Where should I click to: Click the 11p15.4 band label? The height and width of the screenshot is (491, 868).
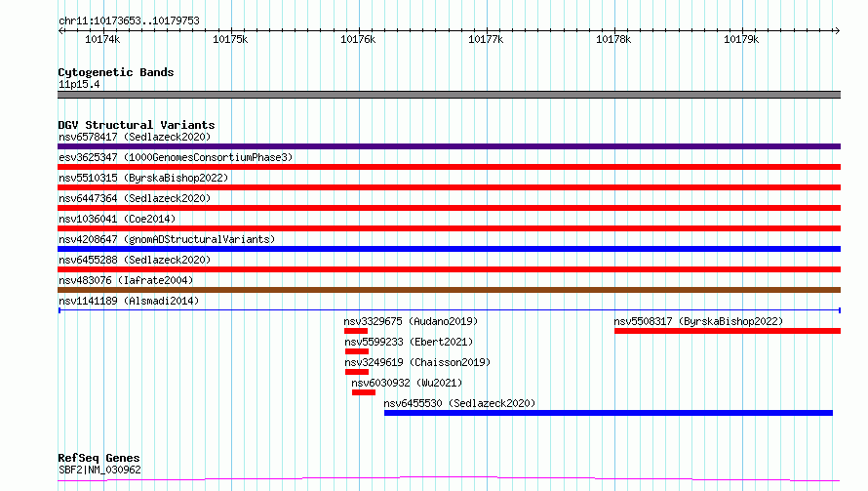tap(79, 84)
